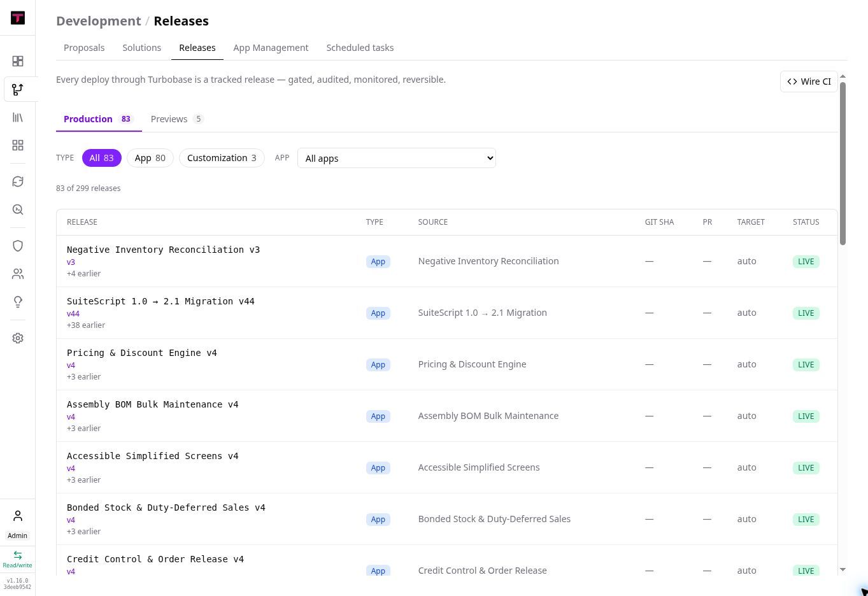Select the Releases tab
This screenshot has width=868, height=596.
click(197, 48)
